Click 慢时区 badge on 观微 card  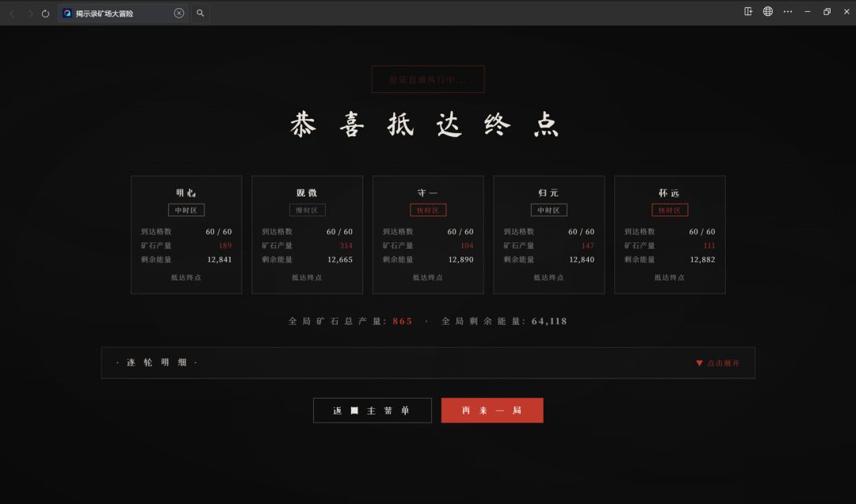click(308, 210)
